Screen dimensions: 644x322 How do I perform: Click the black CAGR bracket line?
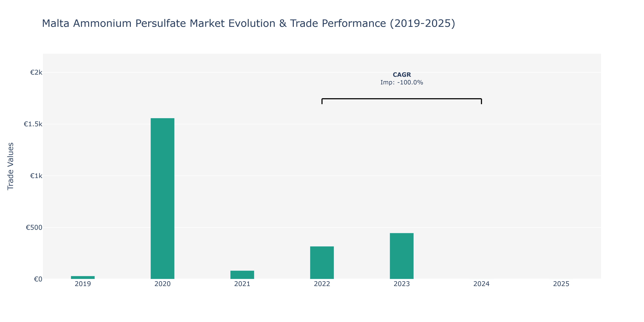pos(402,99)
